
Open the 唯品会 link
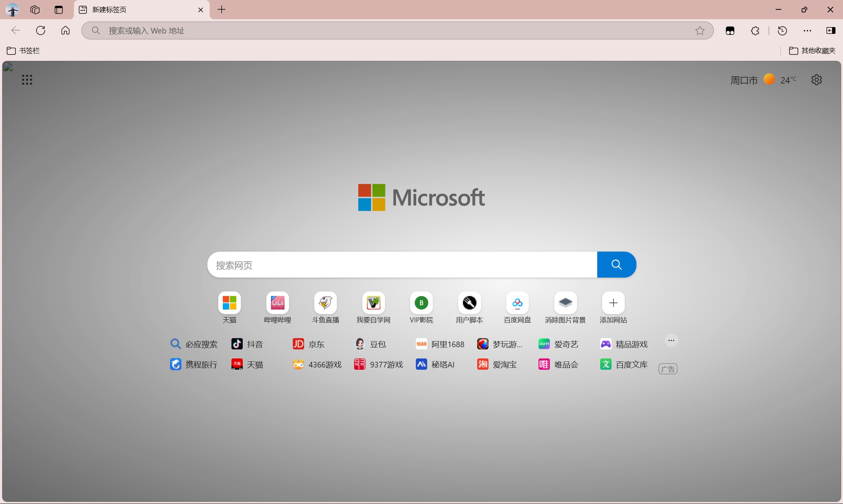(x=558, y=364)
